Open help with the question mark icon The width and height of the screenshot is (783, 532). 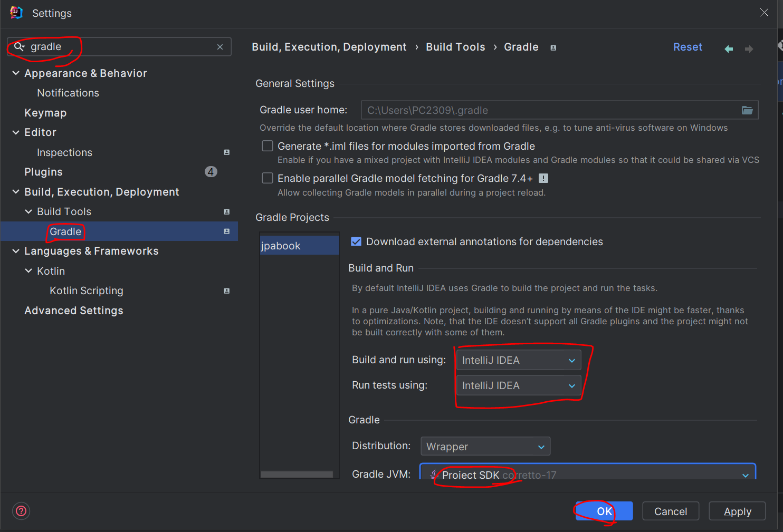(x=21, y=511)
